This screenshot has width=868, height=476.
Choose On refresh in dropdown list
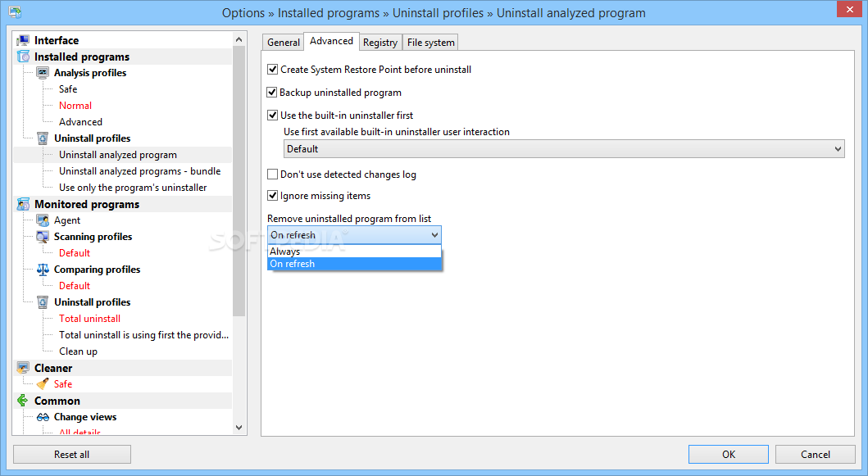[x=354, y=264]
